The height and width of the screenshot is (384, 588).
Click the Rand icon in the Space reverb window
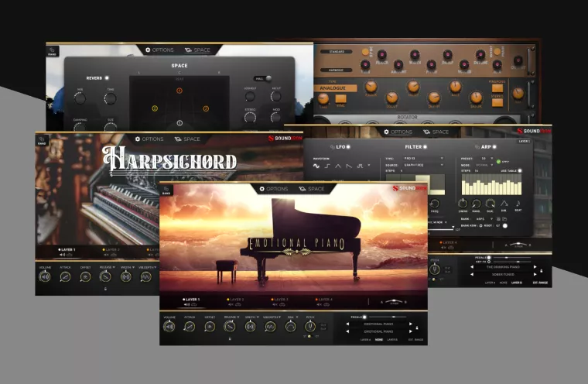pyautogui.click(x=52, y=51)
